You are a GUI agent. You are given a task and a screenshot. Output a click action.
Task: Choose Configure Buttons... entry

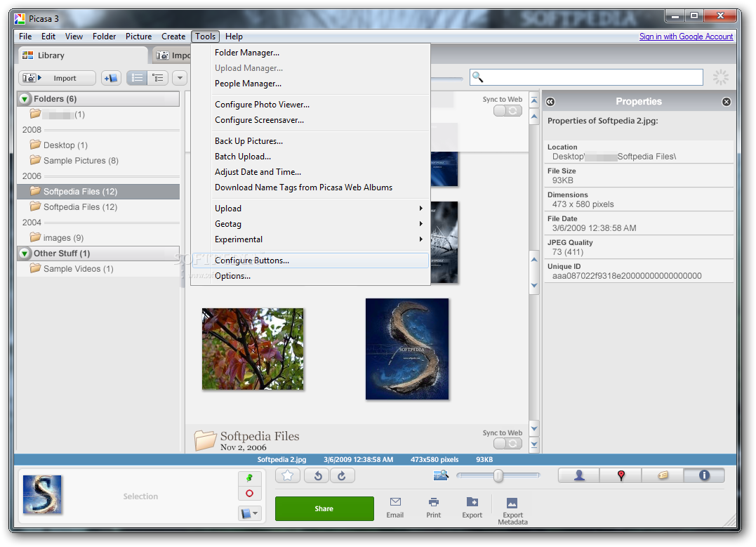point(310,261)
